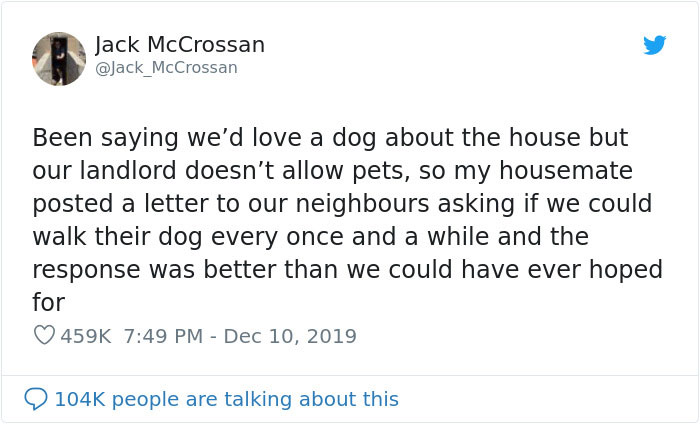
Task: Click the 459K likes count
Action: (85, 336)
